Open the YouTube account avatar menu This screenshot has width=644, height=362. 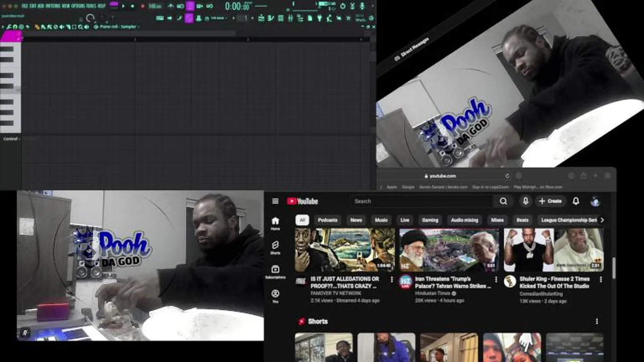pos(595,201)
